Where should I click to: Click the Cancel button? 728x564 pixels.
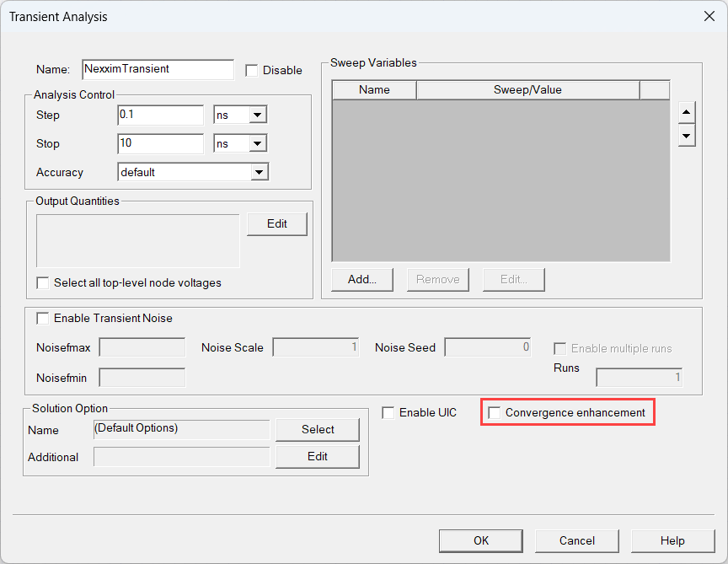coord(577,540)
